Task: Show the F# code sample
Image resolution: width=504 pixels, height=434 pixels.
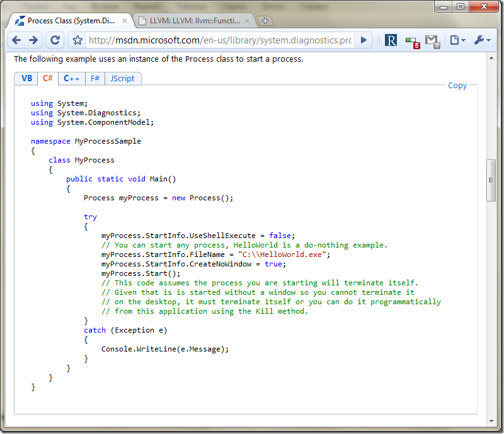Action: (95, 79)
